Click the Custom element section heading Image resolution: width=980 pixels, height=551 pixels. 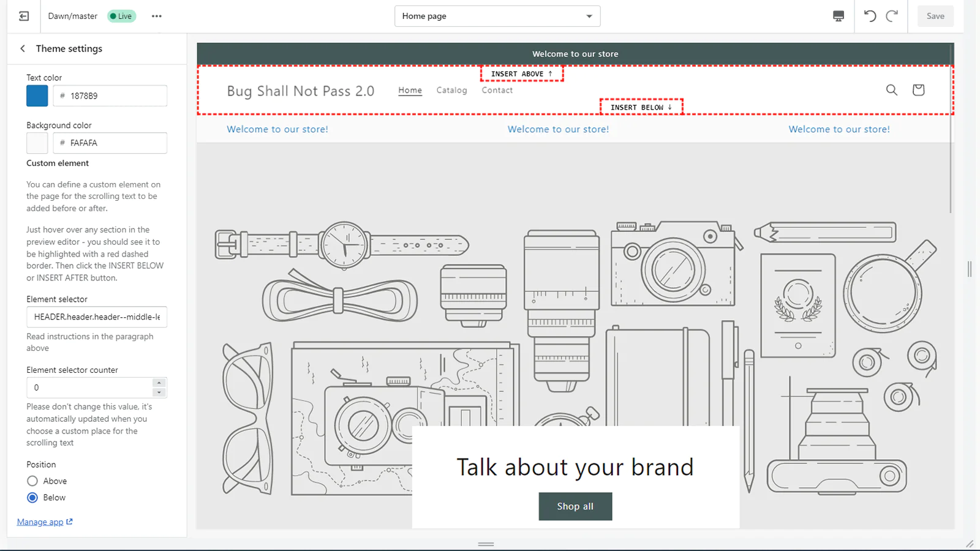(x=58, y=163)
